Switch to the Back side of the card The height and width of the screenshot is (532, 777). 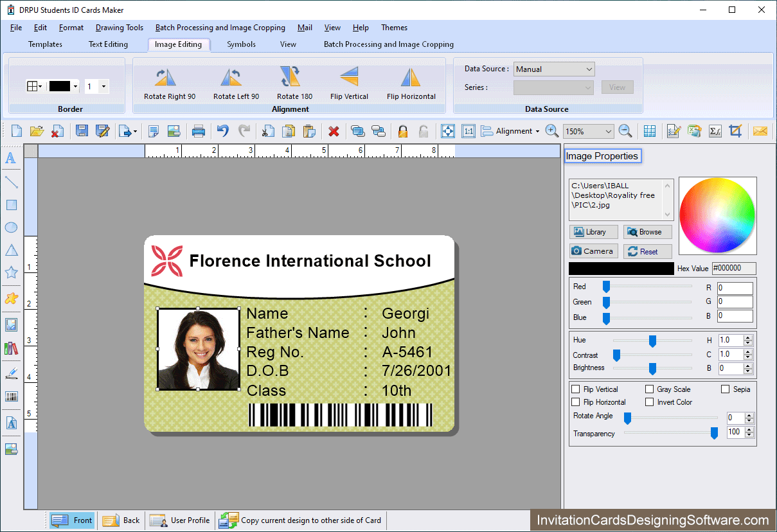(121, 520)
